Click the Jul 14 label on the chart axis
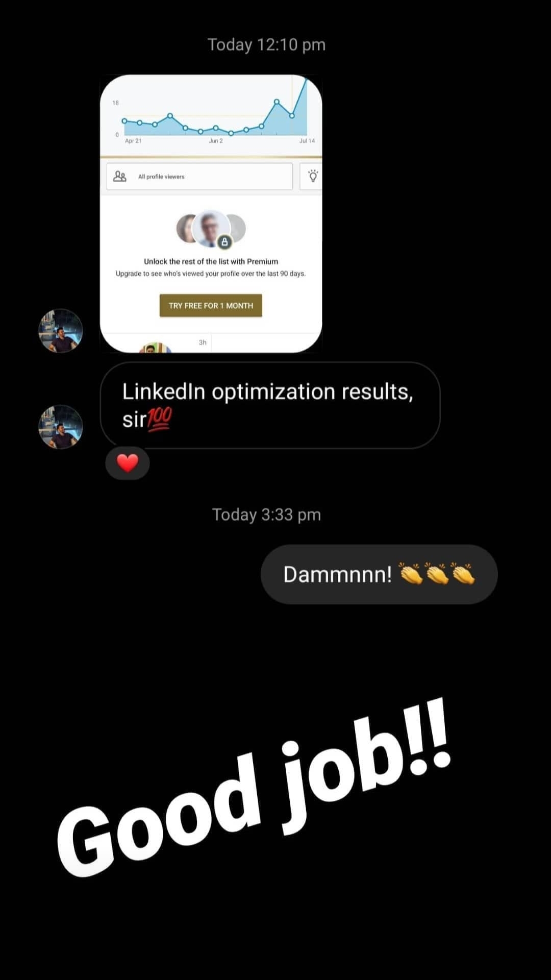 (x=307, y=140)
